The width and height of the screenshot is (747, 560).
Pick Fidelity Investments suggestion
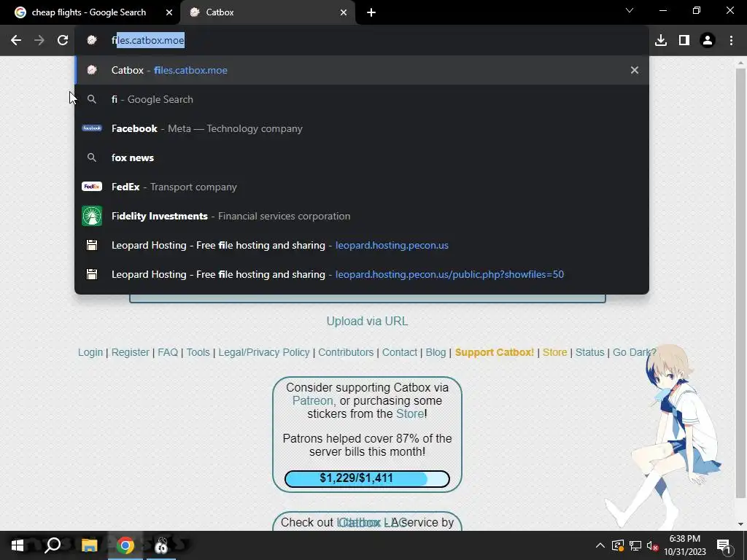[362, 216]
